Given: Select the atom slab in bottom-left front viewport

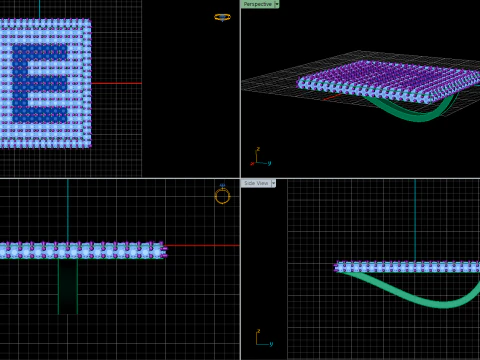Looking at the screenshot, I should 83,250.
